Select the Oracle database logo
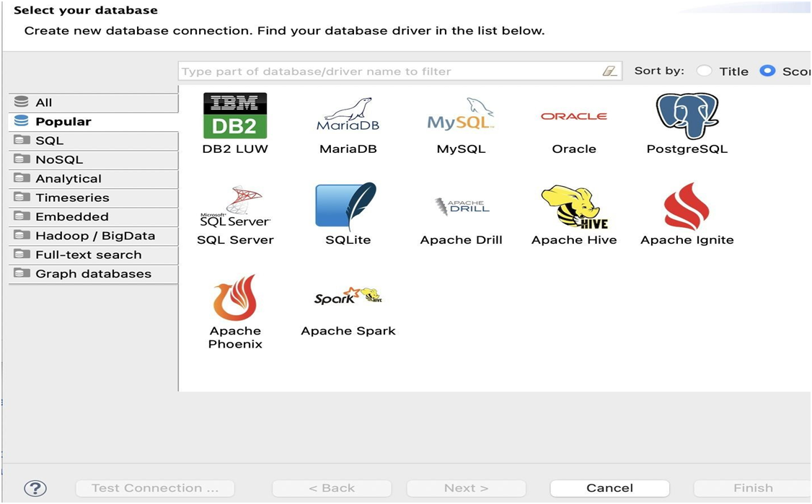 [x=574, y=116]
